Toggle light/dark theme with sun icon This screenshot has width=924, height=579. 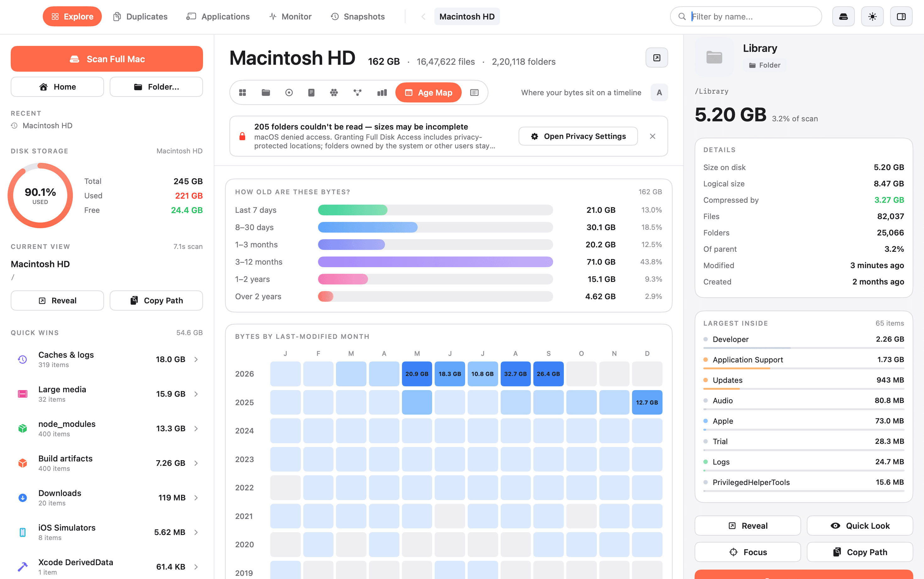(872, 16)
